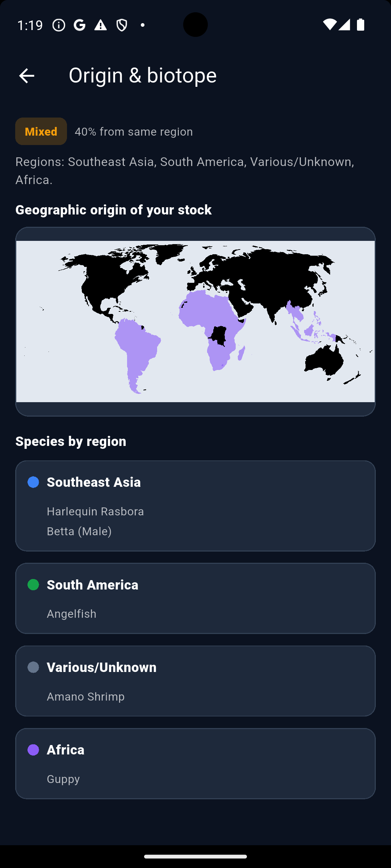The height and width of the screenshot is (868, 391).
Task: Tap the clock to open notifications
Action: [31, 24]
